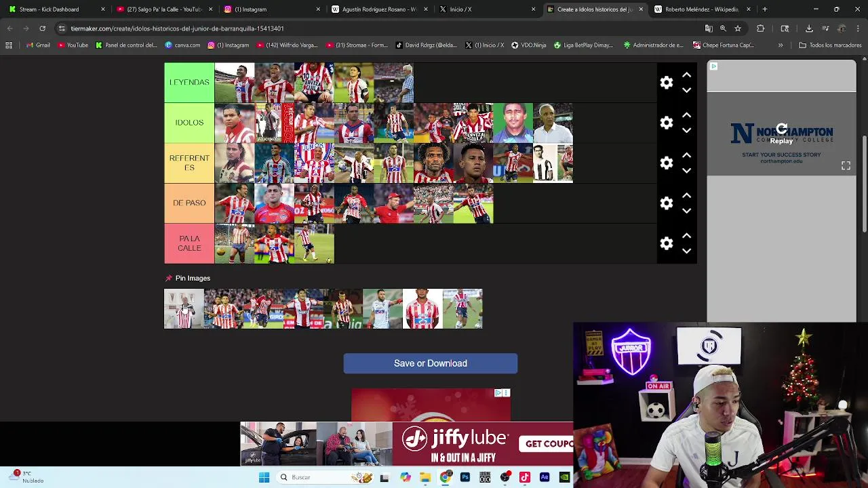Move IDOLOS row up with arrow
Image resolution: width=868 pixels, height=488 pixels.
click(686, 115)
